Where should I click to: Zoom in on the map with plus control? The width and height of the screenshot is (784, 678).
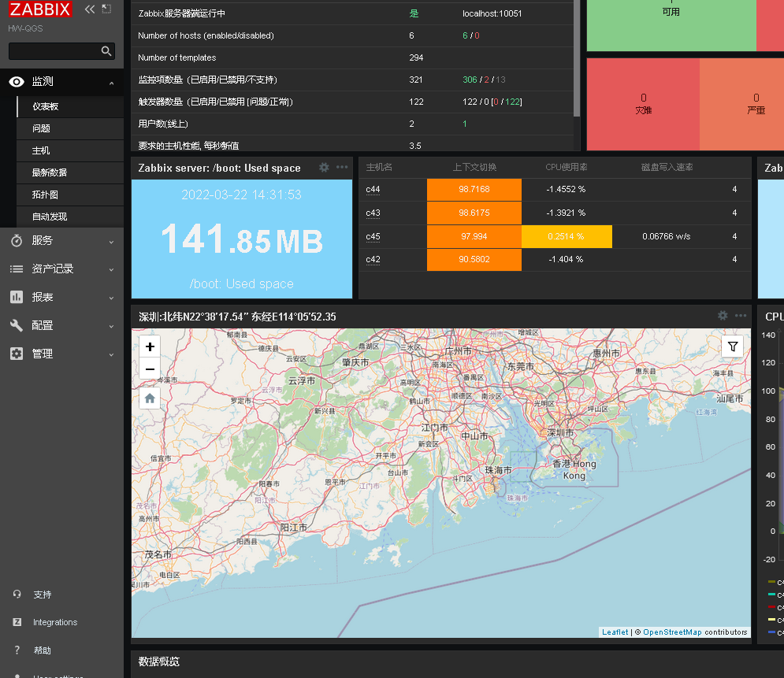[x=149, y=346]
